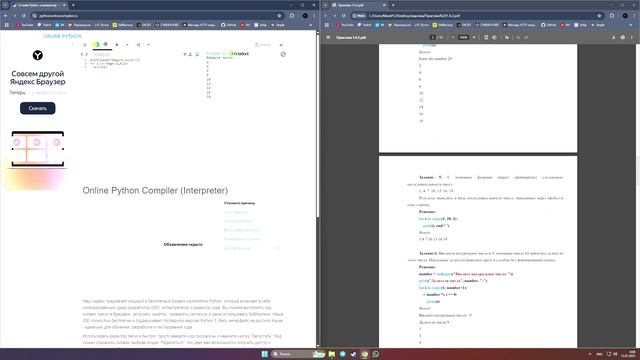
Task: Open YouTube bookmark in left window
Action: pyautogui.click(x=25, y=25)
